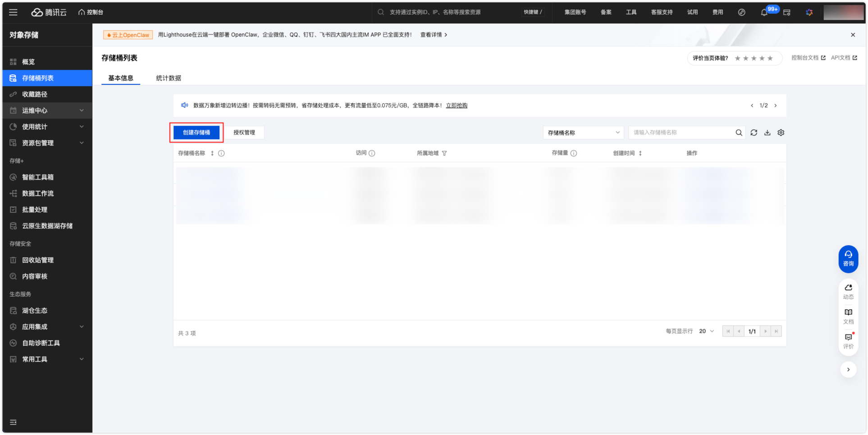
Task: Go to next announcement in carousel
Action: (775, 105)
